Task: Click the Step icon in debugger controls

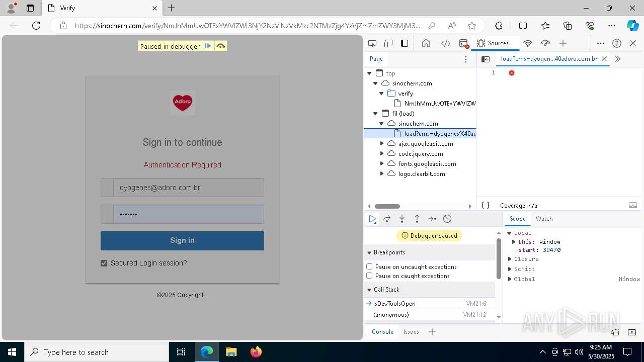Action: click(x=432, y=219)
